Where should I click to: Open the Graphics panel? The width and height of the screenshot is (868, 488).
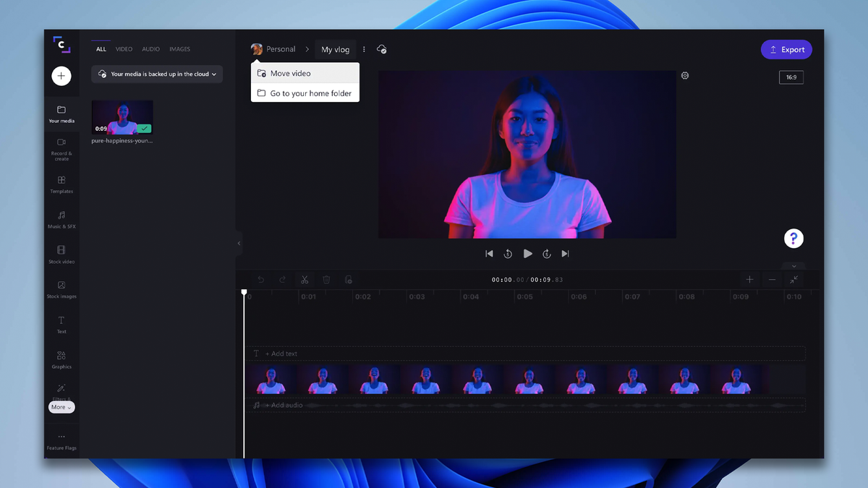point(61,361)
